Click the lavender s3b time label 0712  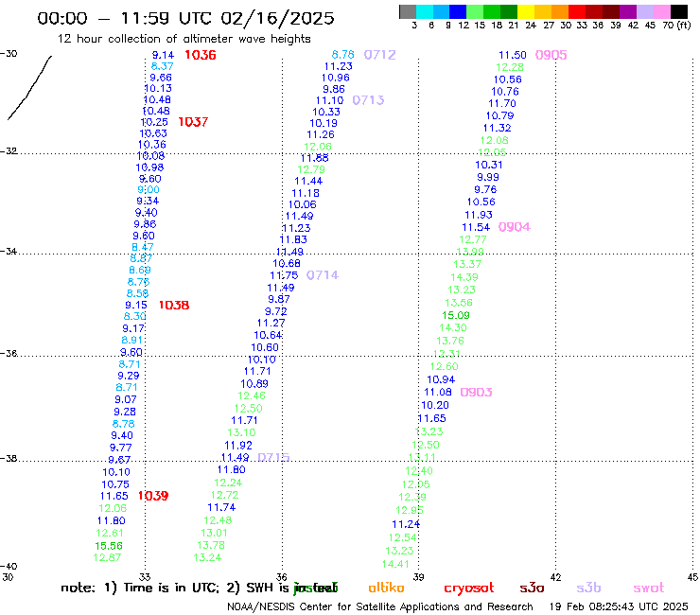point(380,55)
